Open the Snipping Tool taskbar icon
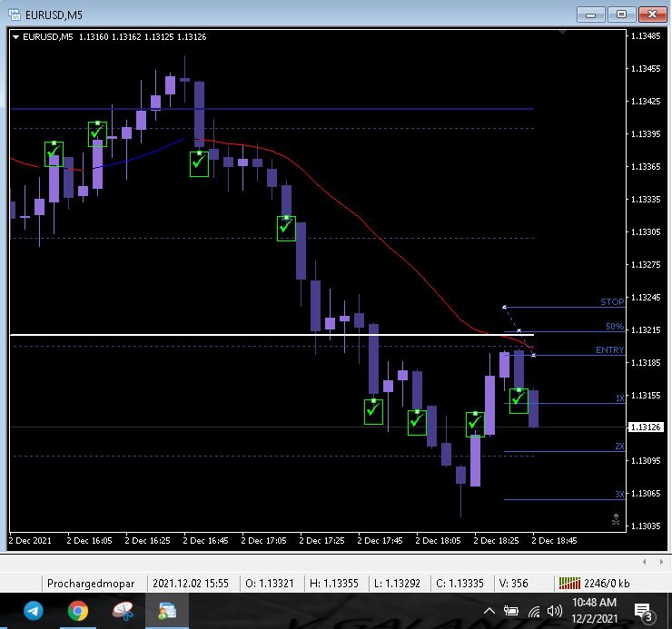The image size is (672, 629). 123,611
